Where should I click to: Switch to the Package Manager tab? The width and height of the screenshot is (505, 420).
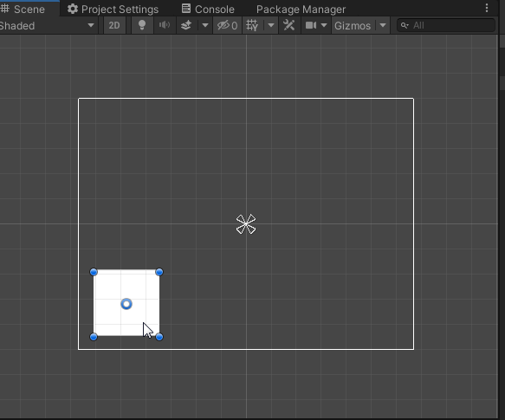click(301, 10)
